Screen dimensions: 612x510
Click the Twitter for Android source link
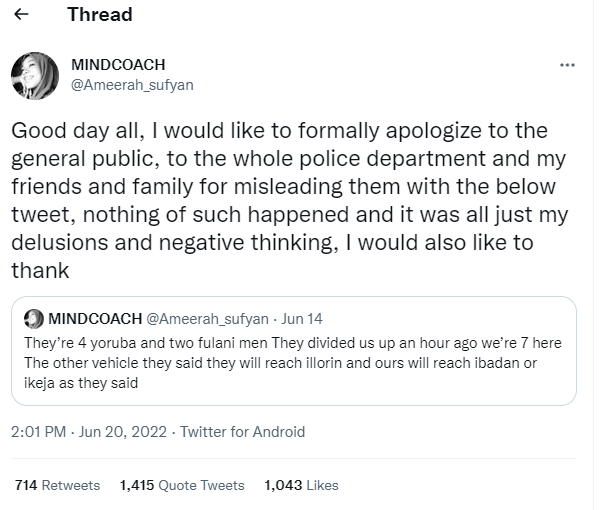coord(243,432)
